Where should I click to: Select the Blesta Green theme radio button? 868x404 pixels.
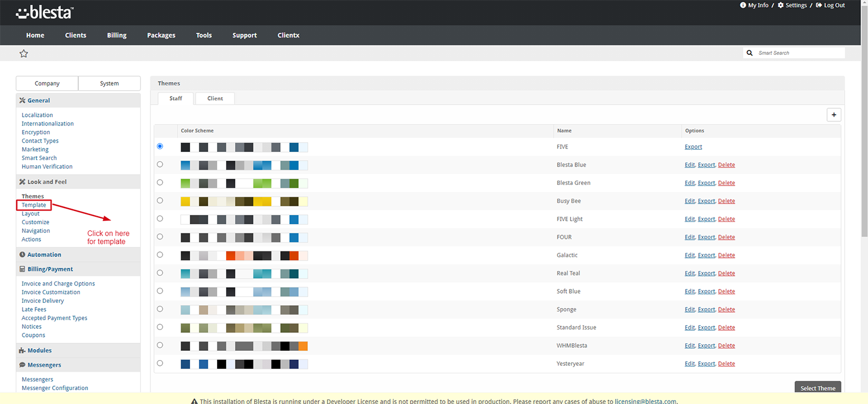(x=160, y=182)
